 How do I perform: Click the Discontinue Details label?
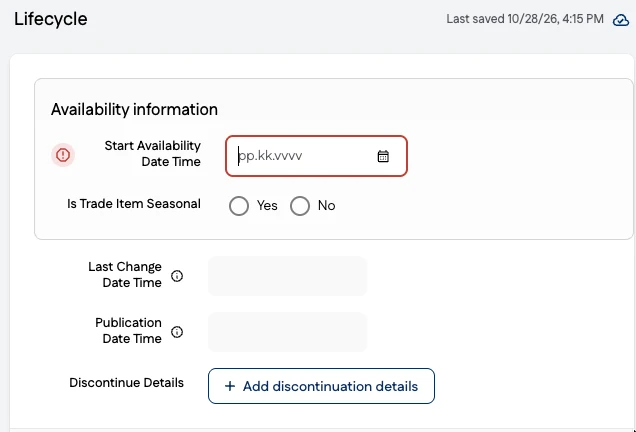click(x=127, y=383)
